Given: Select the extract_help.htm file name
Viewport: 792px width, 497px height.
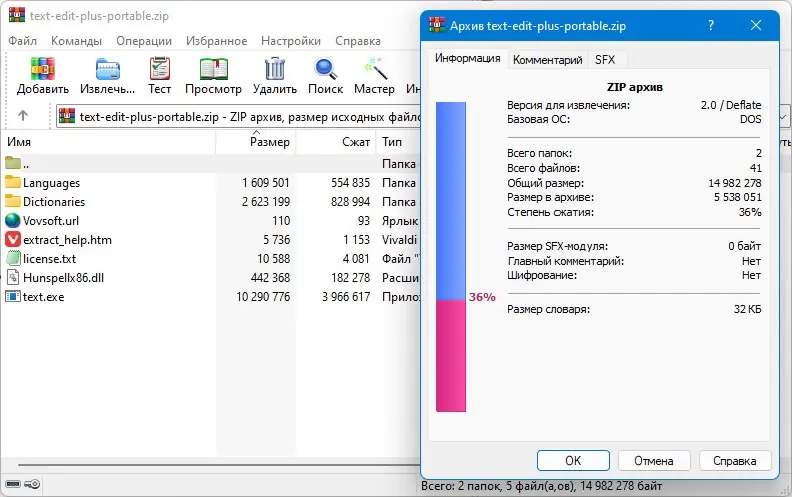Looking at the screenshot, I should click(x=67, y=240).
